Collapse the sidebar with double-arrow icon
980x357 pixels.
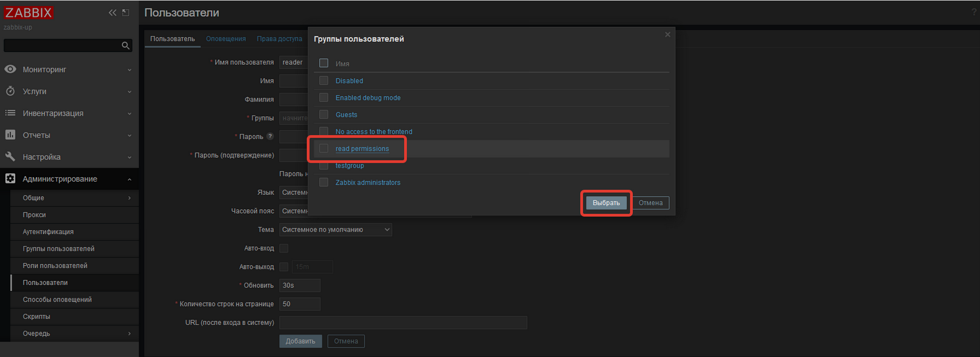coord(112,12)
